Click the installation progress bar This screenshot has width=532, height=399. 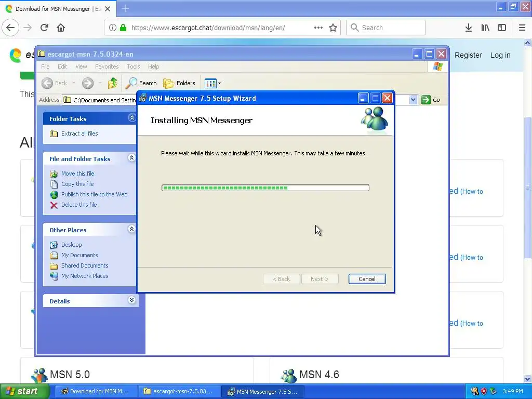point(265,188)
